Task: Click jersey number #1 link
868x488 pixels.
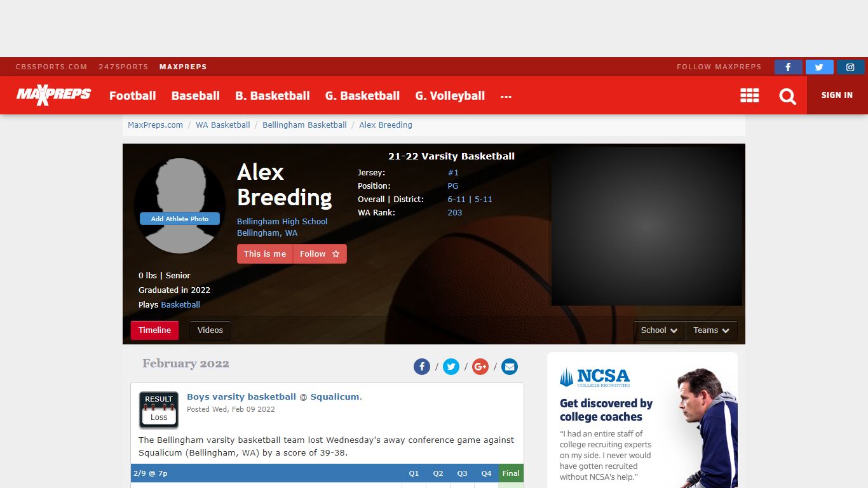Action: coord(453,173)
